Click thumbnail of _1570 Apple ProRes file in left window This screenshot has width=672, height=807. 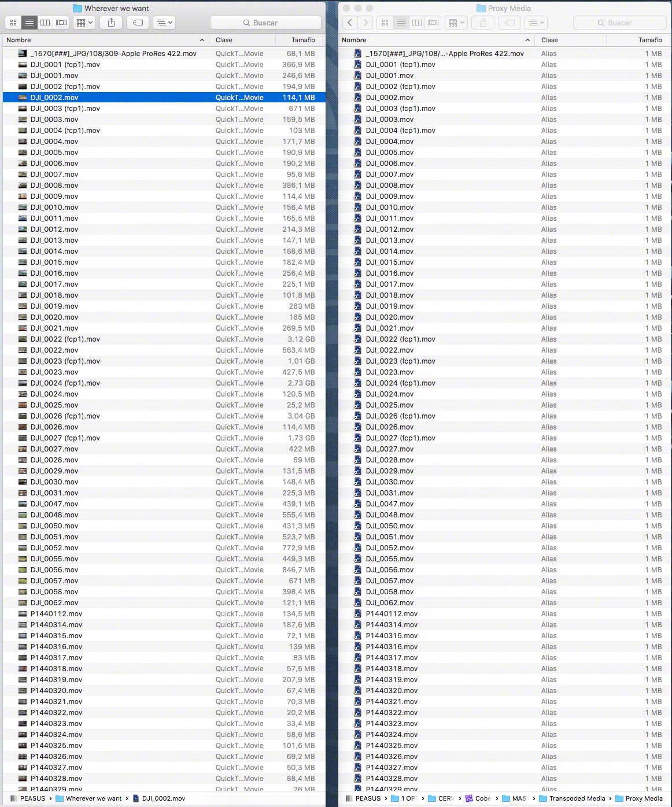(x=23, y=54)
